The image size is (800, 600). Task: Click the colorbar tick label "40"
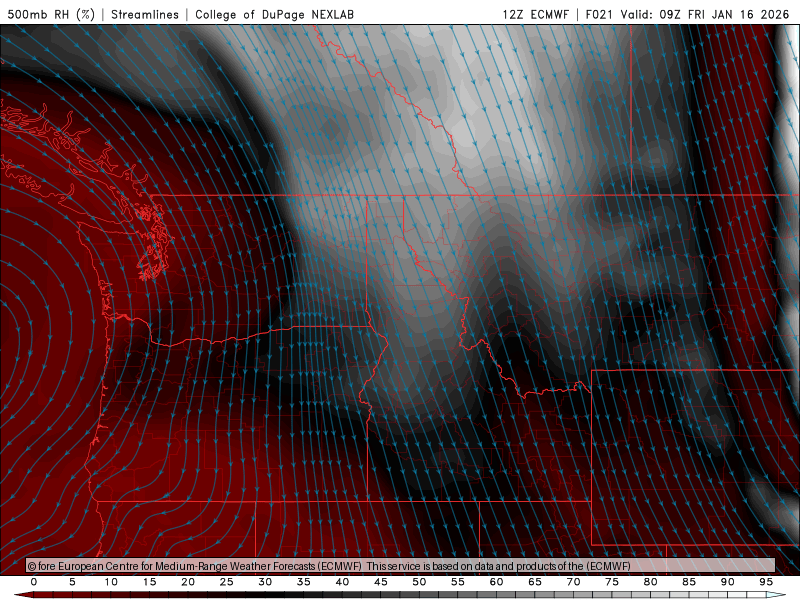pos(342,582)
